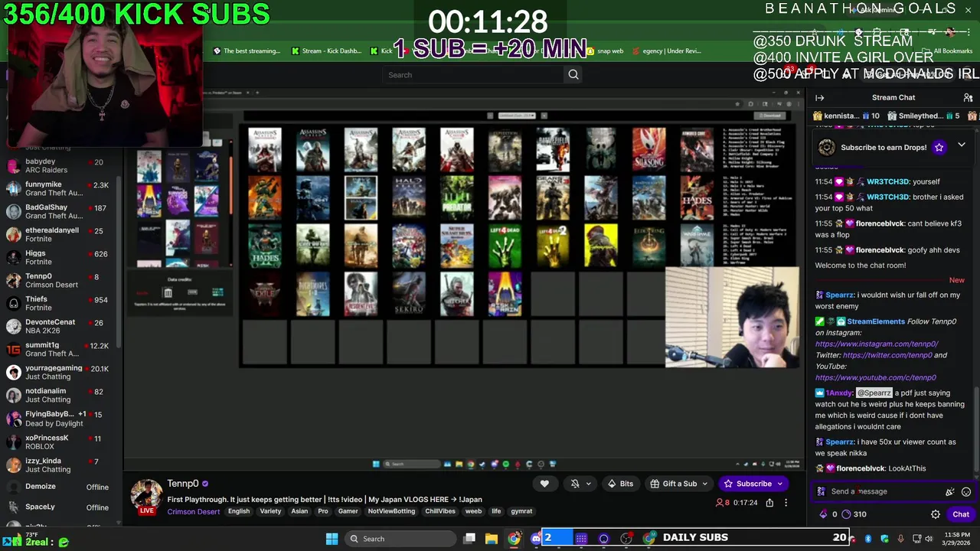Open yourragegaming channel in sidebar

(x=60, y=373)
